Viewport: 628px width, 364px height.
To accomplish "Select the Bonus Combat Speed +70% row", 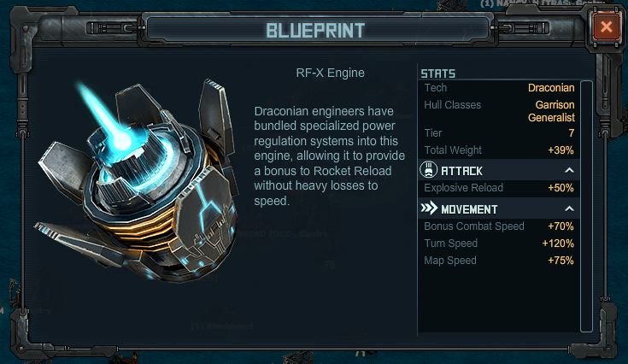I will 499,226.
